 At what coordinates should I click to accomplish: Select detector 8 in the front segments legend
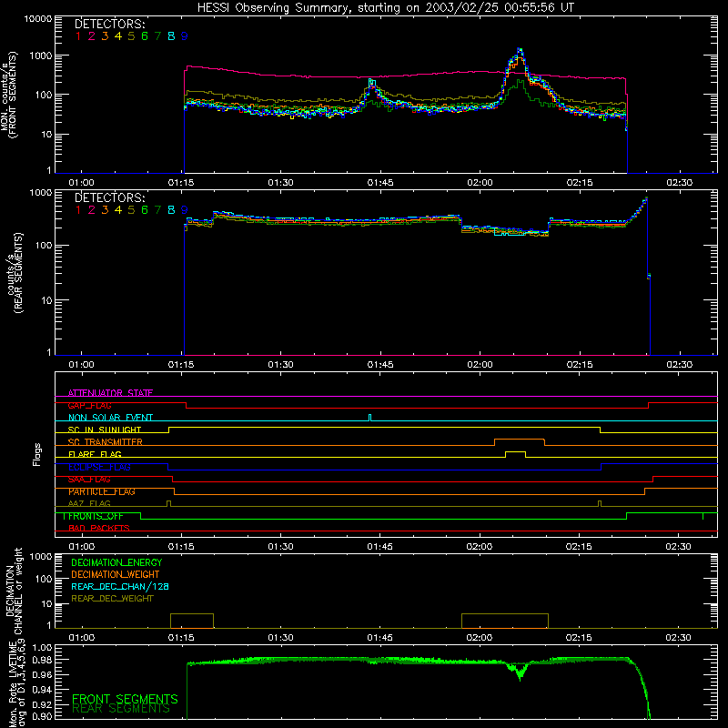171,36
